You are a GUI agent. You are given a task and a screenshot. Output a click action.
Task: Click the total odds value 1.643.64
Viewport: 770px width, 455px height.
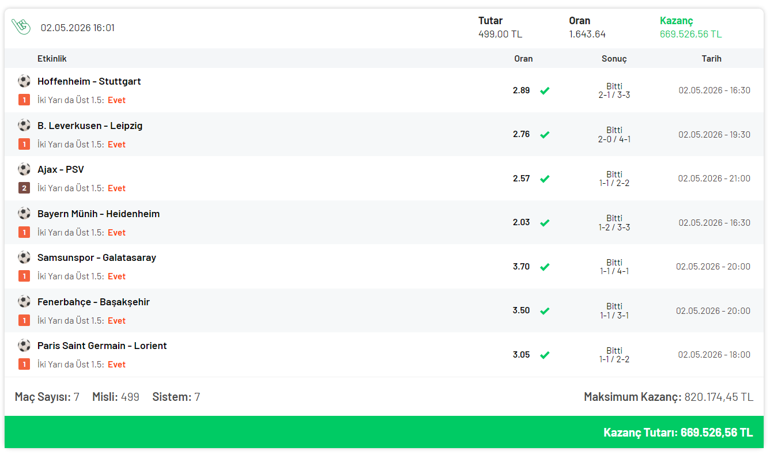coord(587,34)
